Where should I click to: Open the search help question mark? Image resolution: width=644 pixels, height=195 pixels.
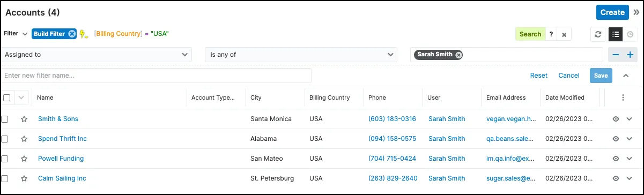point(551,34)
